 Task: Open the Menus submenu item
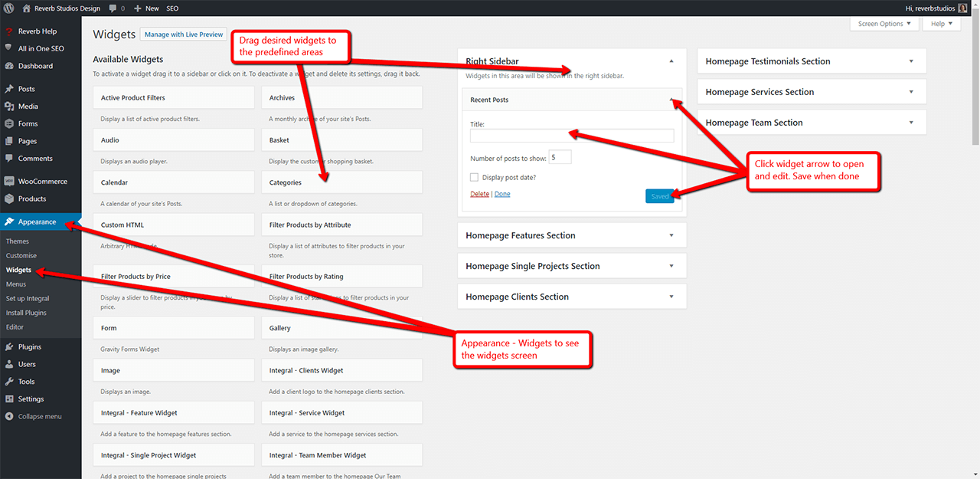point(16,284)
